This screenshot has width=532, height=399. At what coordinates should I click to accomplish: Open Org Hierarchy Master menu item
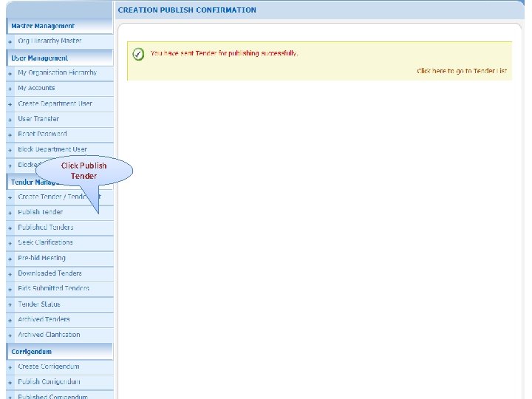tap(50, 41)
